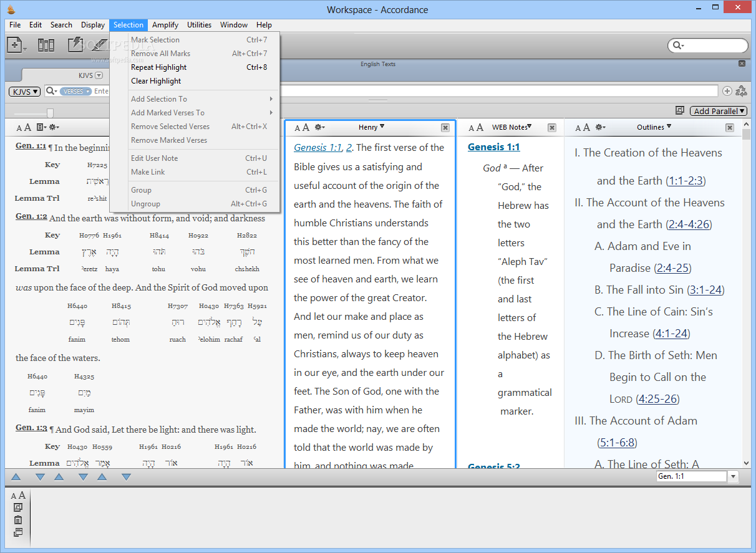Open gear settings in Henry pane
Image resolution: width=756 pixels, height=553 pixels.
click(x=319, y=127)
